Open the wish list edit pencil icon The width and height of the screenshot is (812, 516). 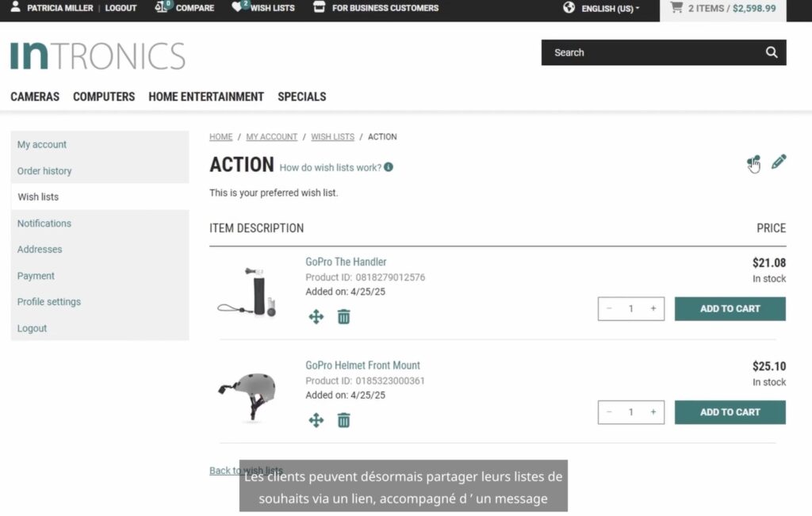pyautogui.click(x=778, y=162)
